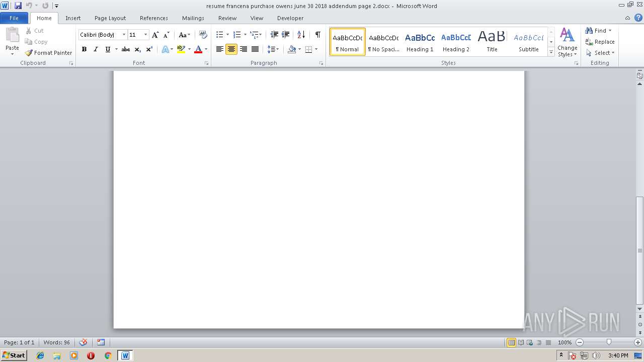Click the Shading paint bucket icon
This screenshot has width=644, height=362.
pyautogui.click(x=292, y=49)
